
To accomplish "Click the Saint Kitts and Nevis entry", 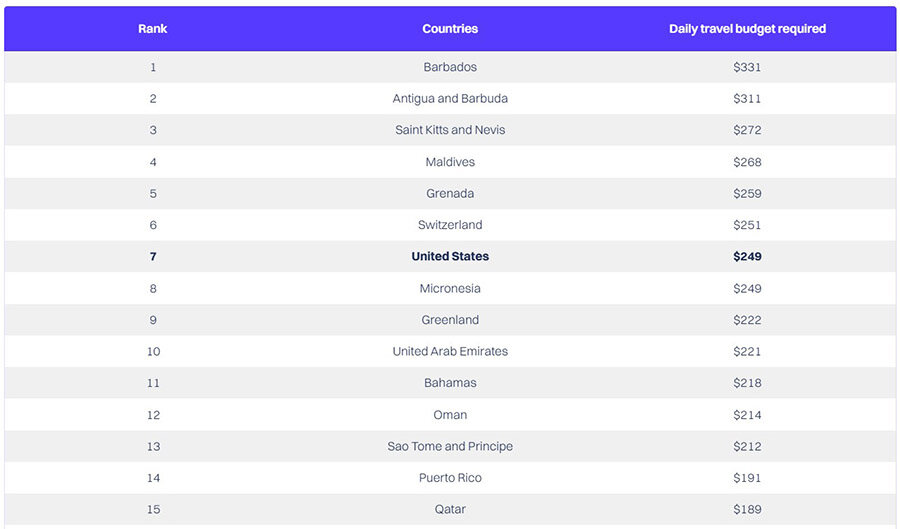I will (x=450, y=130).
